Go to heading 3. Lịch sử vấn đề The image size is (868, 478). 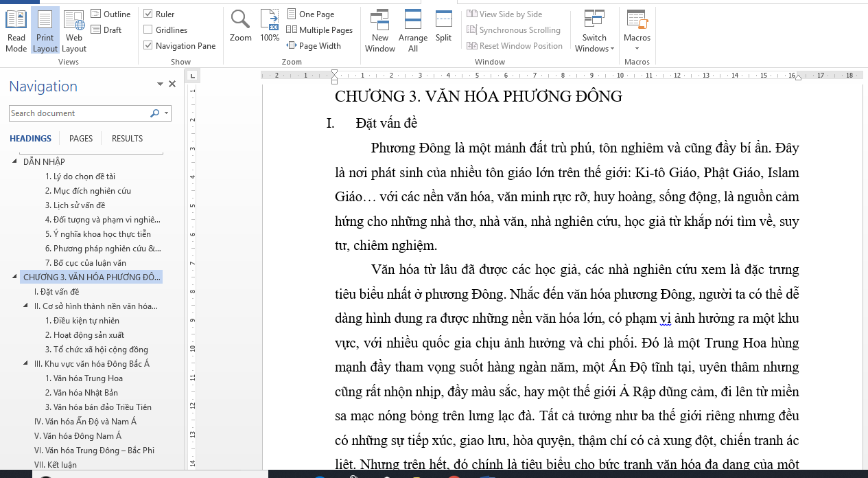point(75,205)
